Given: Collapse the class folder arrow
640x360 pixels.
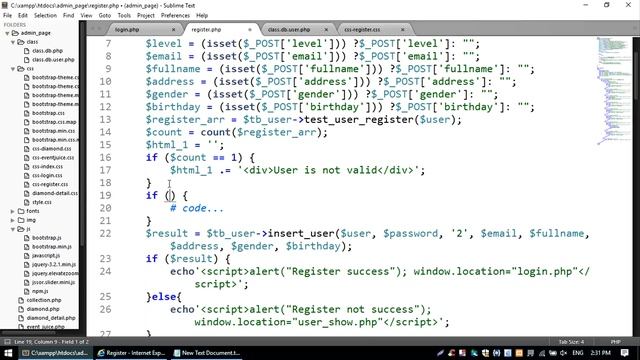Looking at the screenshot, I should click(x=13, y=42).
